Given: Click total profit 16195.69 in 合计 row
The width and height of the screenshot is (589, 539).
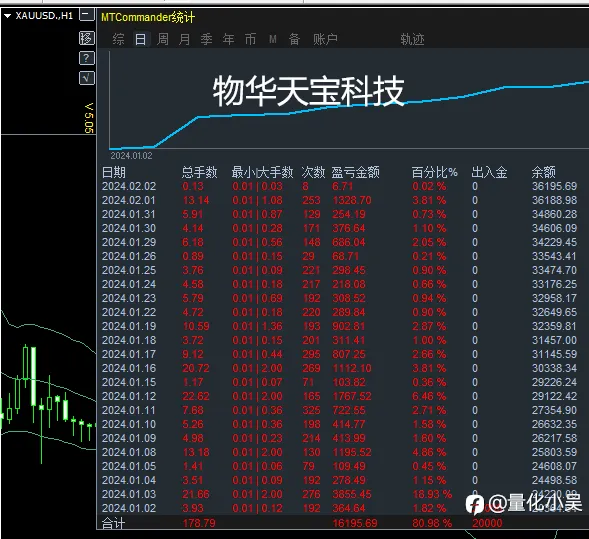Looking at the screenshot, I should pos(355,523).
